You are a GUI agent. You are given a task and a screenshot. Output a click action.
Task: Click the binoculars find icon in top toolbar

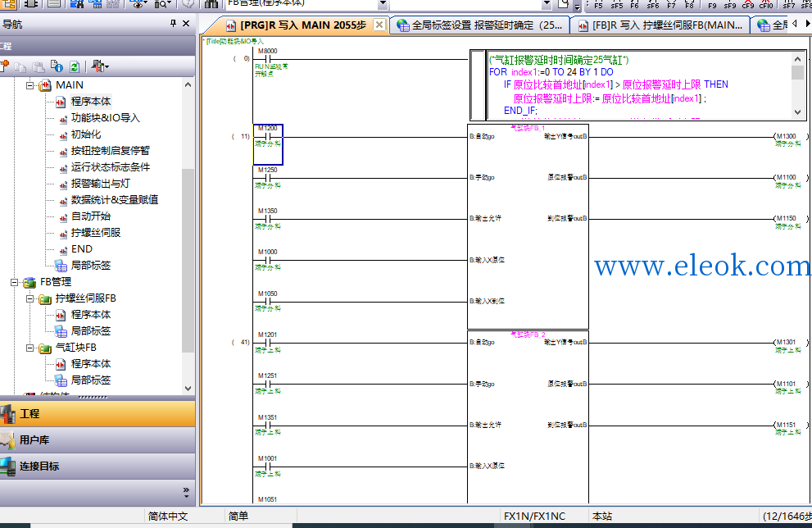(211, 3)
